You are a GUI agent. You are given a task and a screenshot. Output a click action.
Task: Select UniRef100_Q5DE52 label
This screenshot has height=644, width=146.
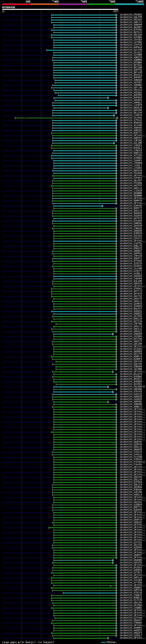(131, 314)
